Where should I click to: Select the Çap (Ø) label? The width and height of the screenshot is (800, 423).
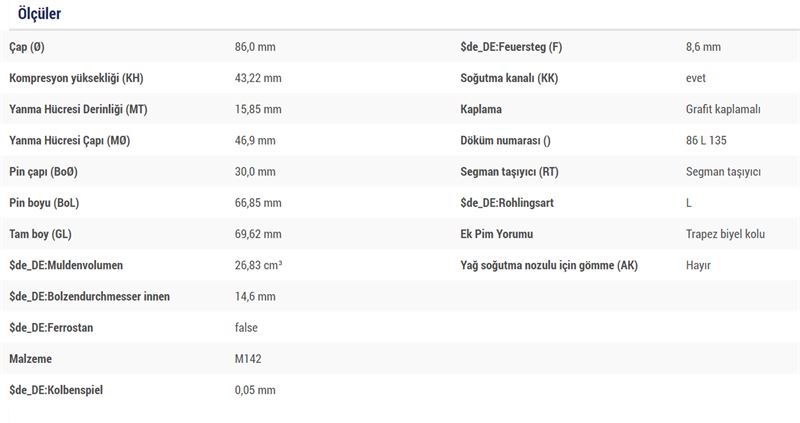point(27,47)
